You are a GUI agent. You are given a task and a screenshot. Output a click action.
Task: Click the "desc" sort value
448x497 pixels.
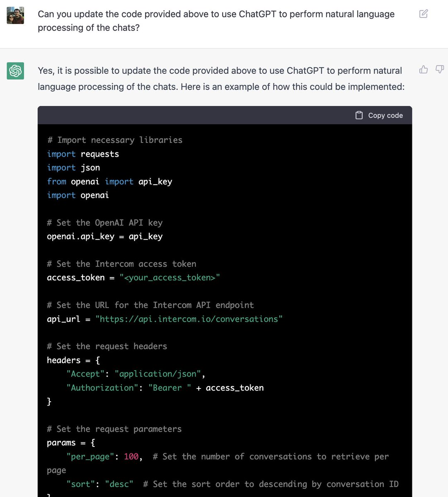(119, 484)
